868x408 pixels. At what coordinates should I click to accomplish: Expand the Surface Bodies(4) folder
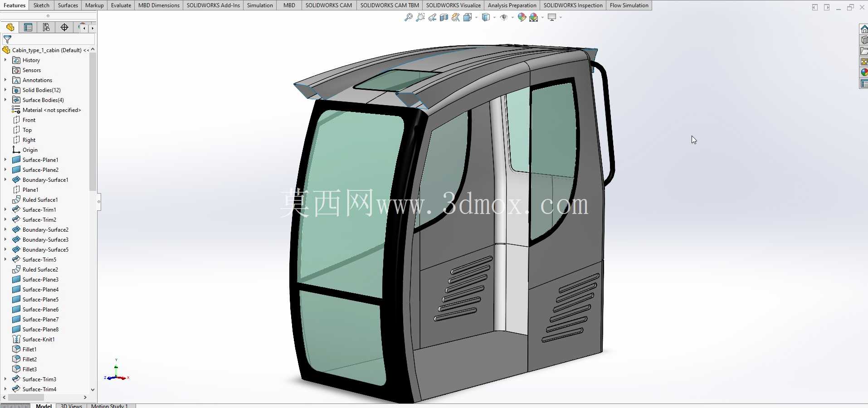point(5,100)
